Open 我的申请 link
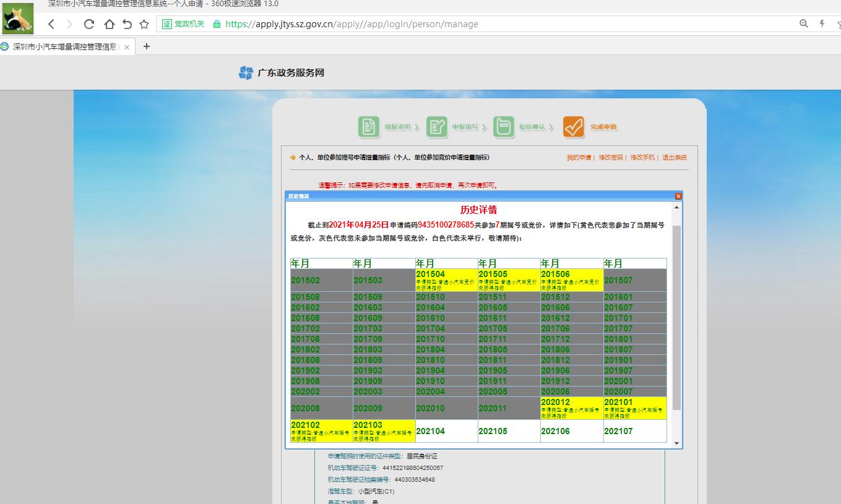The height and width of the screenshot is (504, 841). [578, 158]
